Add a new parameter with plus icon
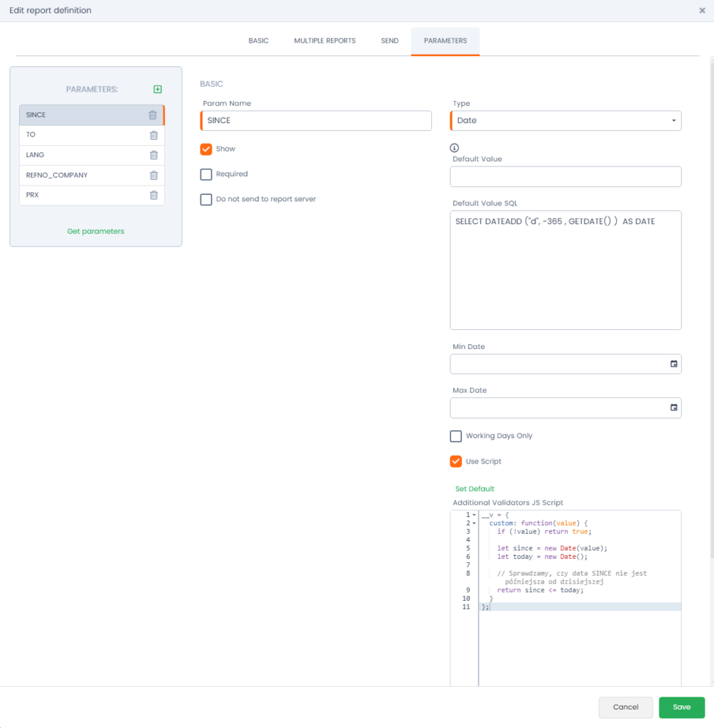Viewport: 714px width, 728px height. pos(158,90)
